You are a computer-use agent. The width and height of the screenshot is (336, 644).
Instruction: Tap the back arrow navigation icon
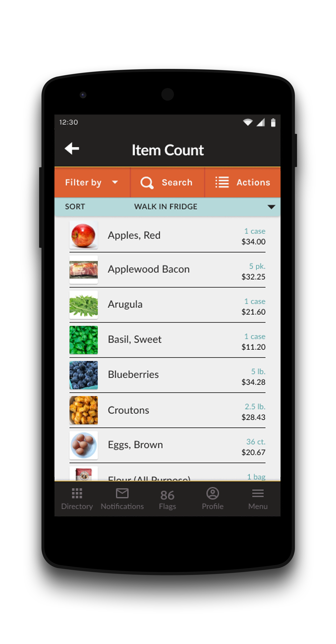[x=72, y=149]
